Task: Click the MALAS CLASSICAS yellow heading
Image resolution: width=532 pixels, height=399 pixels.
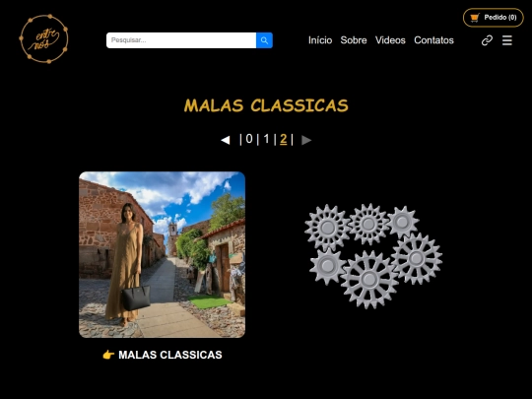Action: [x=266, y=105]
